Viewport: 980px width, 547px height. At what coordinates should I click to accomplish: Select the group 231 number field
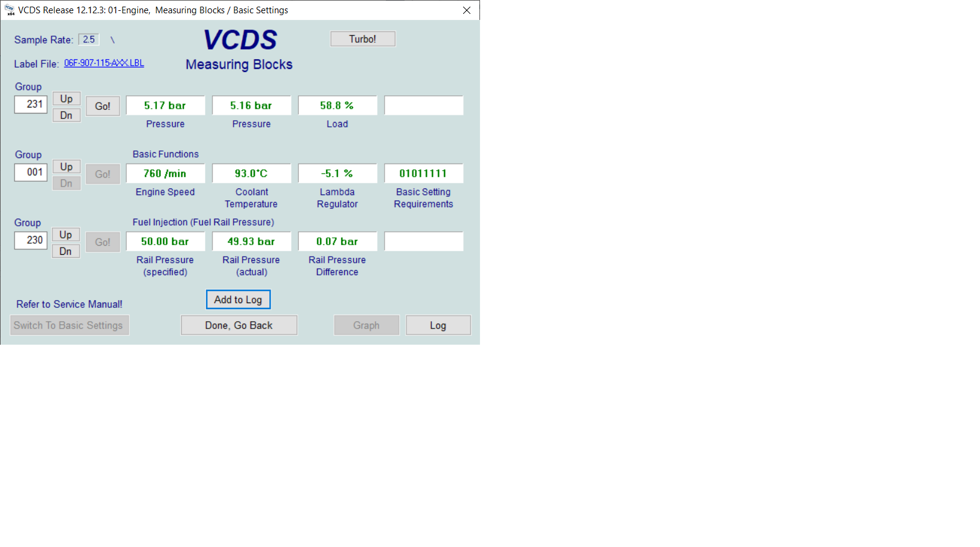(x=31, y=104)
